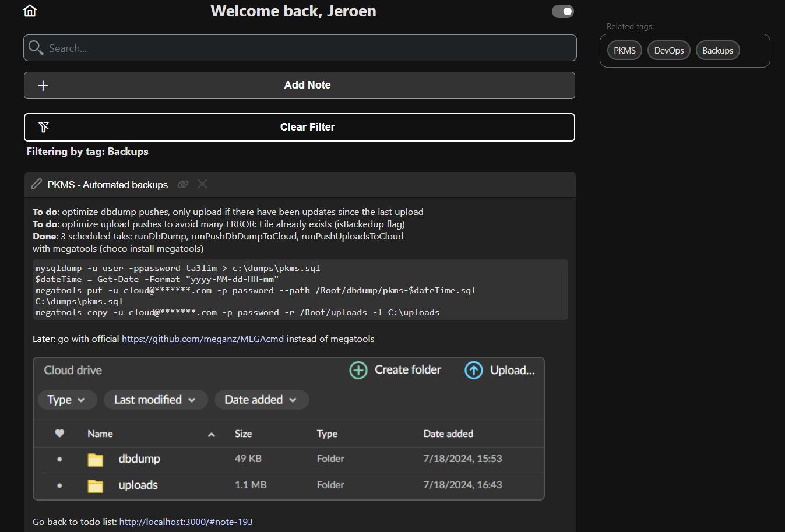785x532 pixels.
Task: Clear the active tag filter
Action: tap(300, 127)
